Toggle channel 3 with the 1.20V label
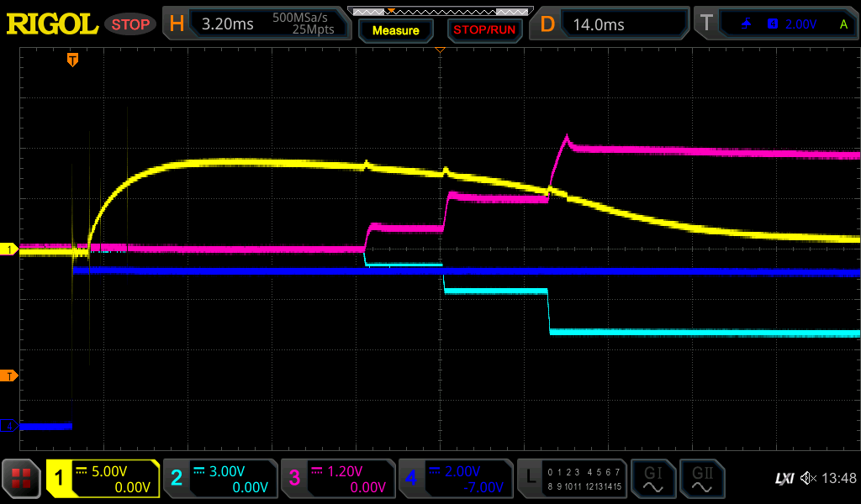This screenshot has height=504, width=861. 338,479
